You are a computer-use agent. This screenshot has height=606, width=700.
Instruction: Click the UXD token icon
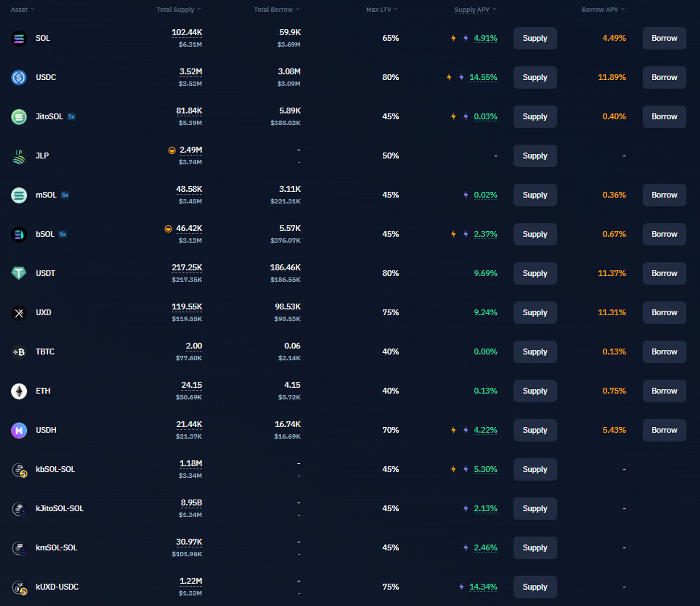pyautogui.click(x=19, y=313)
